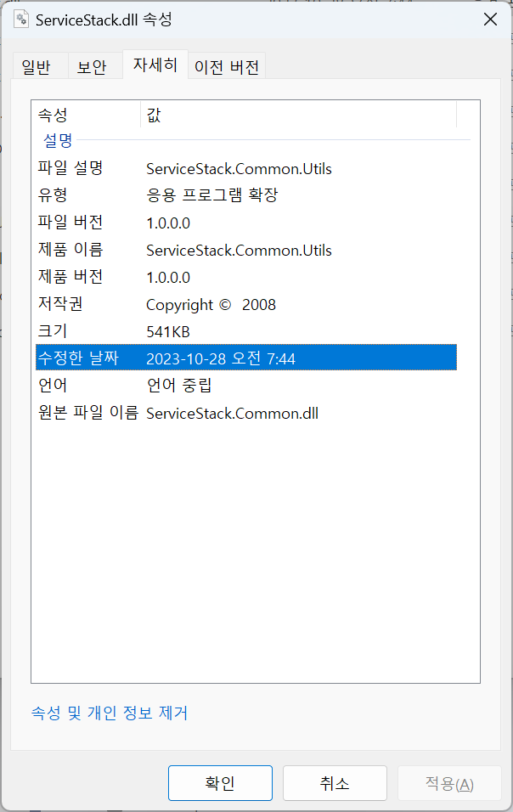This screenshot has height=812, width=513.
Task: Click the 1.0.0.0 value of 파일 버전
Action: click(168, 223)
